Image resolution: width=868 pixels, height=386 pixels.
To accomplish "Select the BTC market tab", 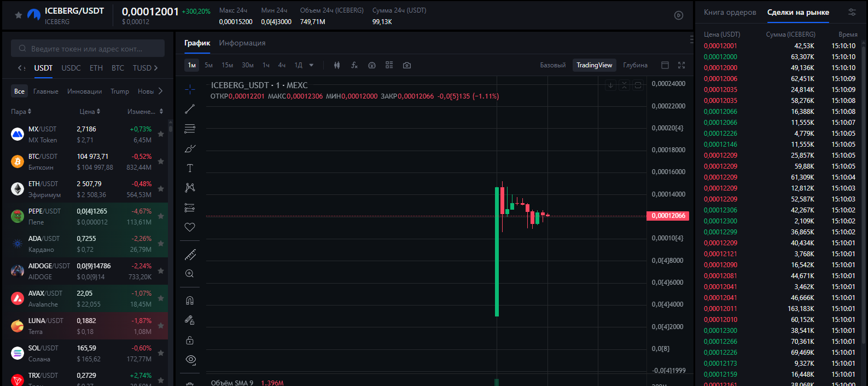I will 118,68.
